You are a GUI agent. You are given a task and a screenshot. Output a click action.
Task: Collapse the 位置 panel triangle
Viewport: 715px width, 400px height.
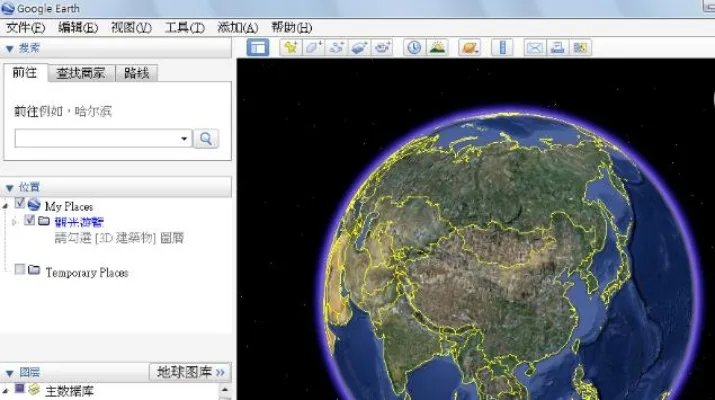[x=10, y=188]
